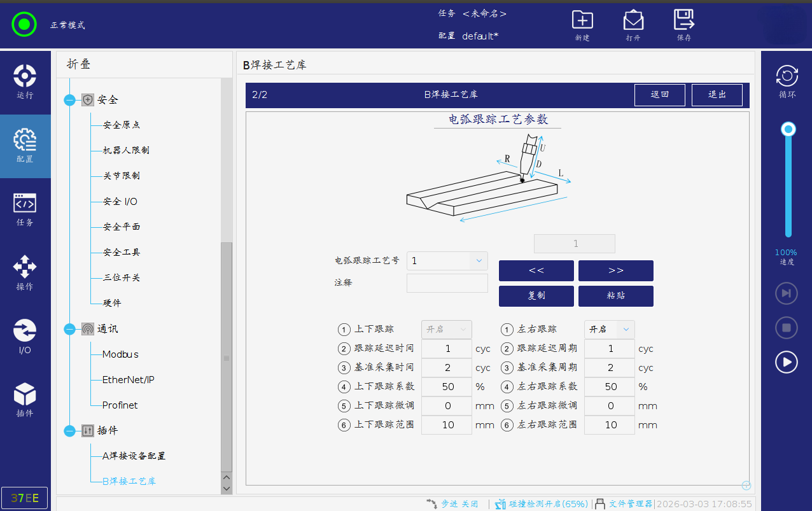Select 三位开关 in the tree
812x511 pixels.
coord(122,278)
